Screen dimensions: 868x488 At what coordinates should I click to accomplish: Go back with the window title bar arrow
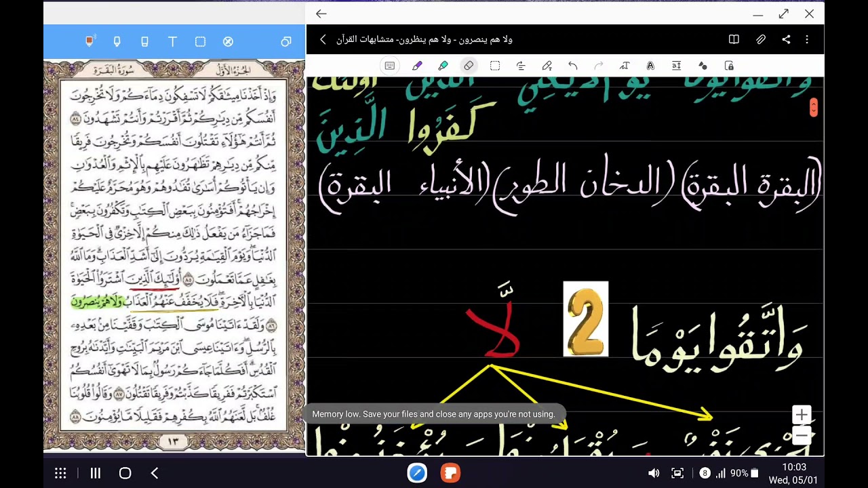tap(321, 14)
